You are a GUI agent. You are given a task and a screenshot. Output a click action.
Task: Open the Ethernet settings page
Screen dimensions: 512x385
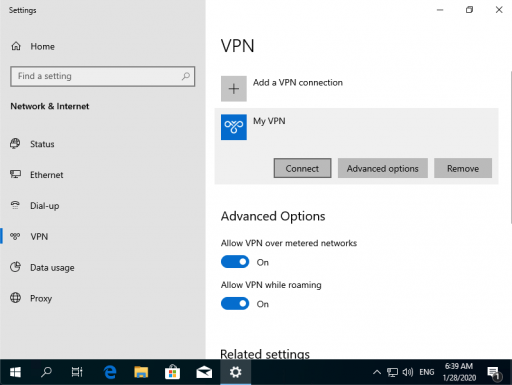[x=47, y=175]
